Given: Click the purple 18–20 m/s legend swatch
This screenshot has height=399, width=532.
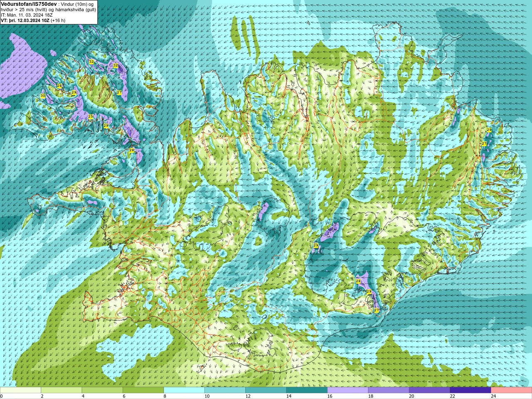Looking at the screenshot, I should coord(389,390).
